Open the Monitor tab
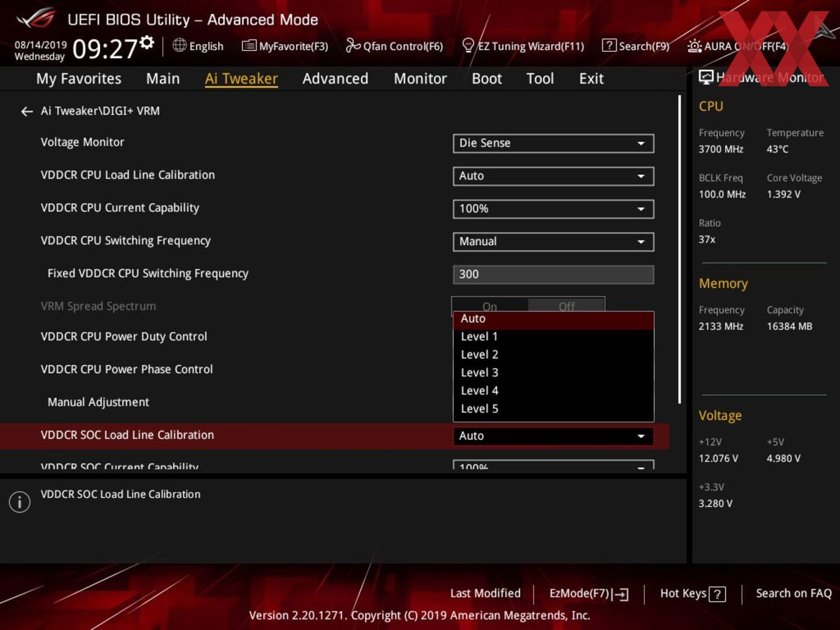The image size is (840, 630). coord(420,78)
